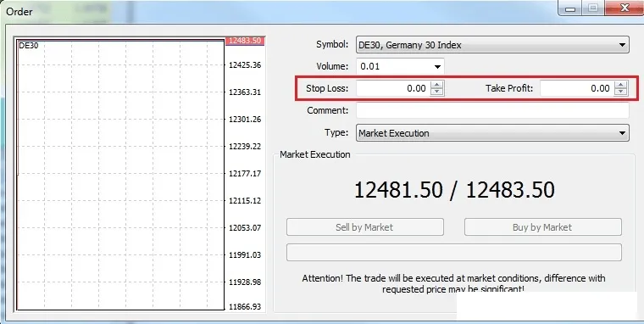Maximize the Order window
644x324 pixels.
(x=592, y=8)
